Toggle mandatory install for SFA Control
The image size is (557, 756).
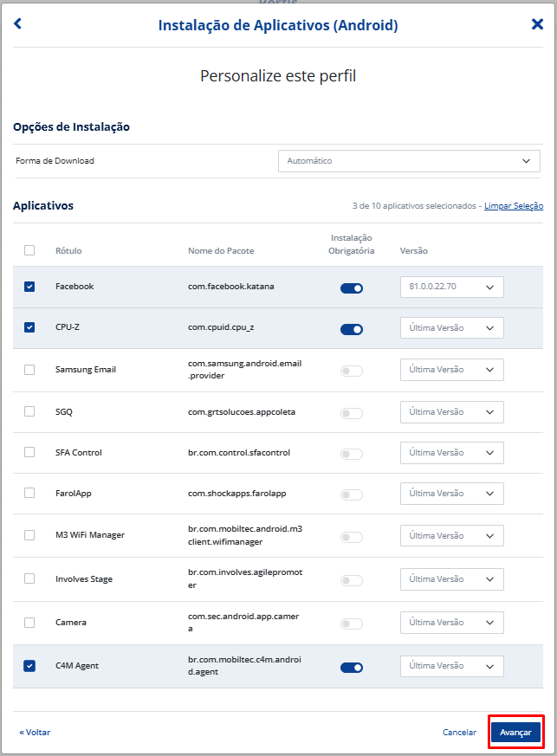[x=352, y=454]
